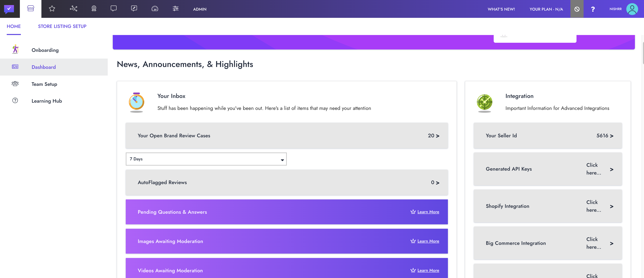Click the AutoFlagged Reviews label
The image size is (644, 278).
[x=162, y=182]
